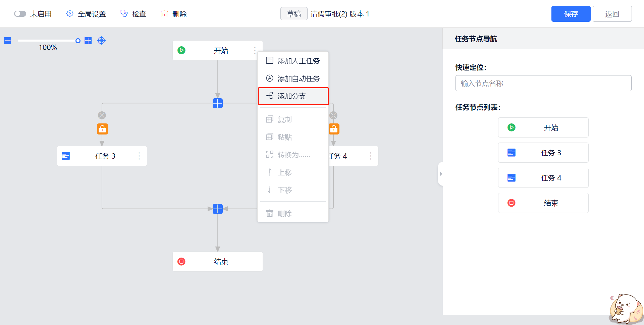Viewport: 644px width, 325px height.
Task: Remove left branch via gray X icon
Action: [102, 115]
